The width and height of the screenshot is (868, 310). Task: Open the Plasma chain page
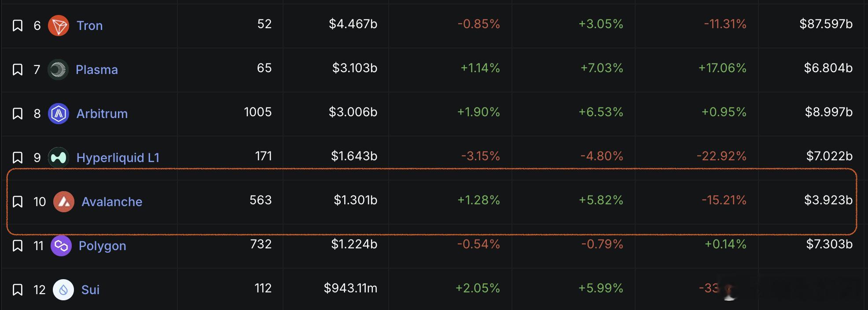(97, 69)
